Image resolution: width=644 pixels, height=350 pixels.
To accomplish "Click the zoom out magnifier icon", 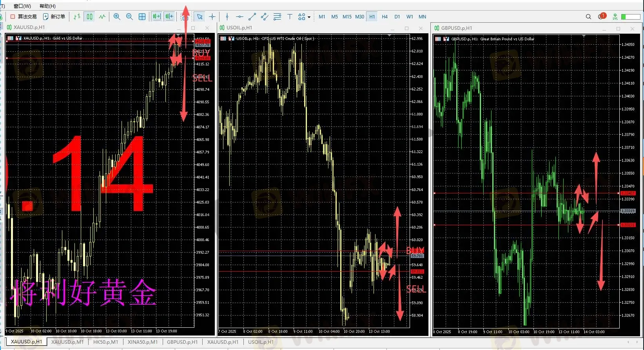I will click(x=129, y=16).
